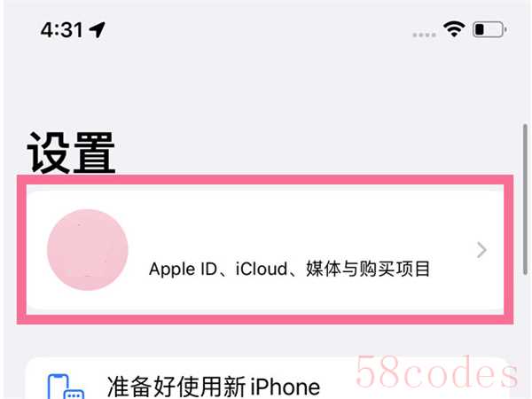This screenshot has width=532, height=399.
Task: Click the pink highlight border's top edge
Action: 265,180
